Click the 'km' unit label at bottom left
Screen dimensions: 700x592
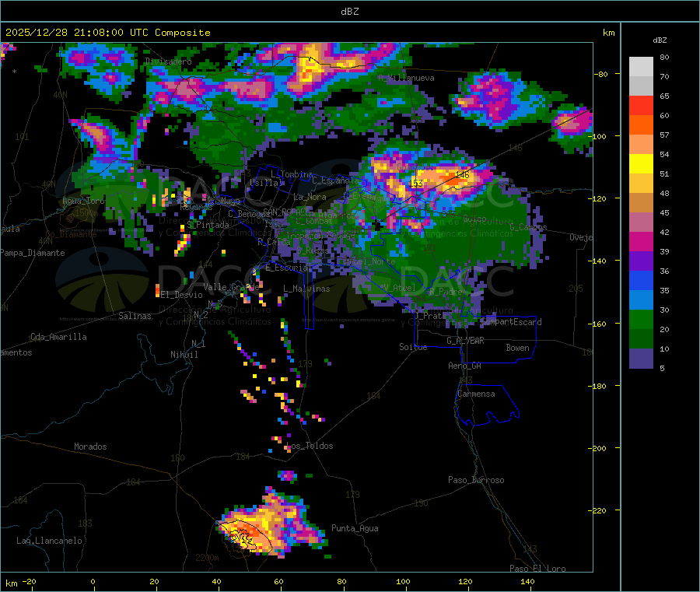tap(11, 583)
